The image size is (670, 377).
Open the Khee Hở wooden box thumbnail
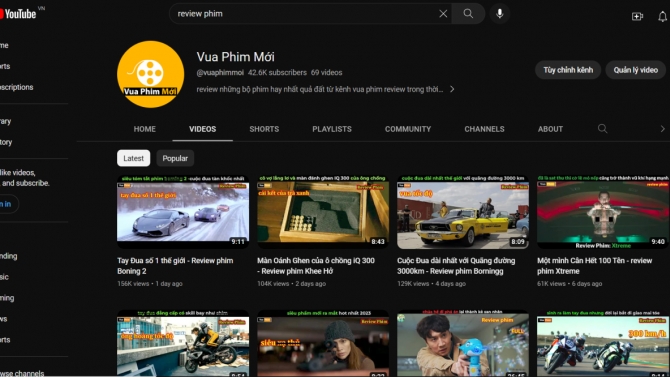coord(323,212)
